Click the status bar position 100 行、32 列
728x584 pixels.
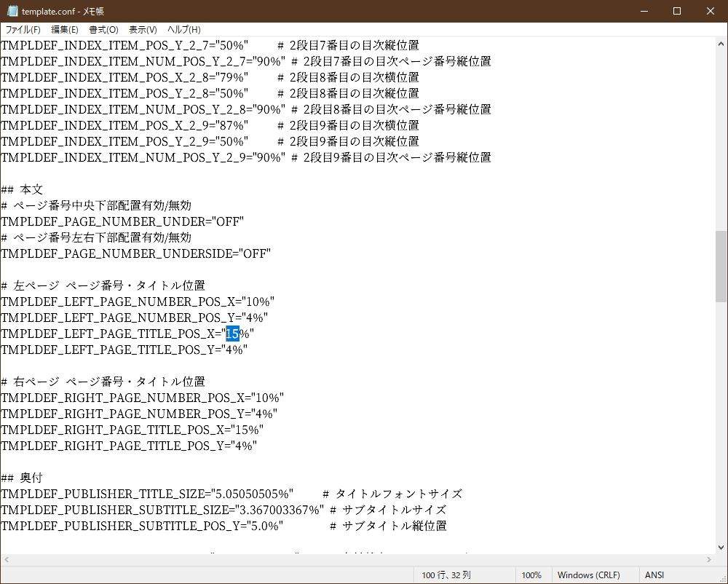446,575
